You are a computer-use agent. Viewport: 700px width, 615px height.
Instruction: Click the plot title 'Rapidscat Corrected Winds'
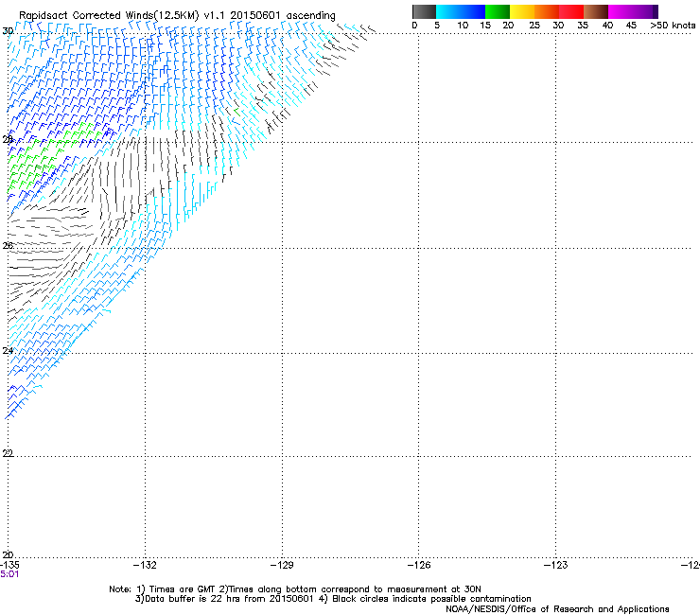86,15
